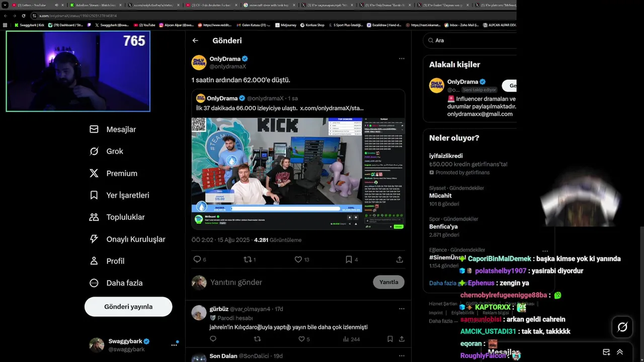Click the floating Grok icon button
Screen dimensions: 644x362
point(622,327)
